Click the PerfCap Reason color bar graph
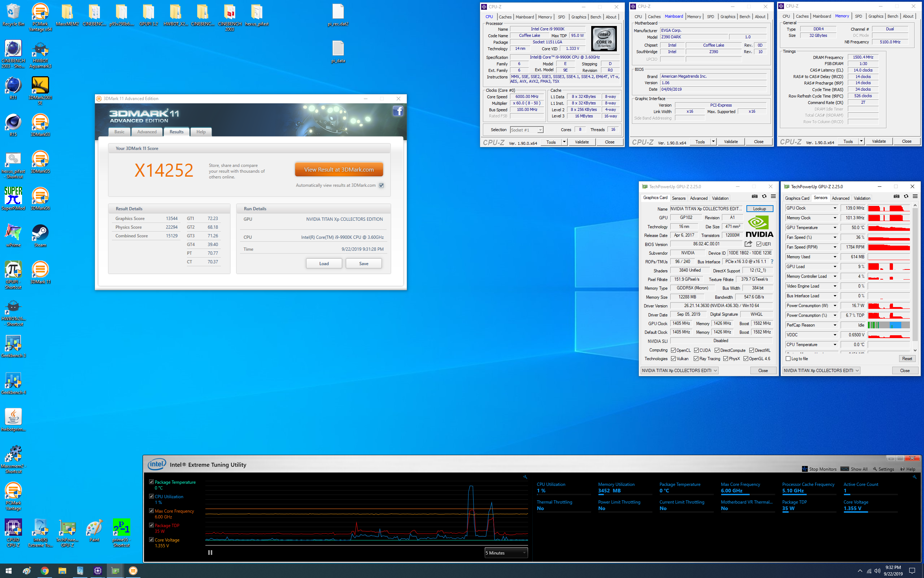This screenshot has height=578, width=924. pyautogui.click(x=889, y=325)
